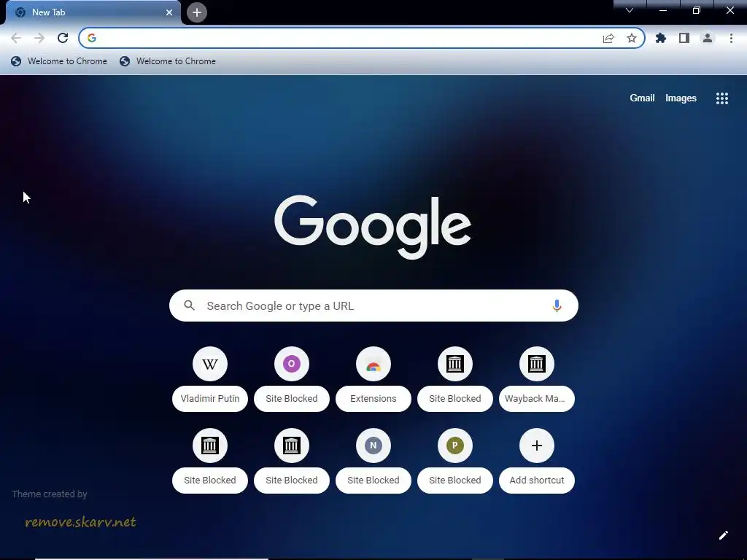Minimize the Chrome window
Viewport: 747px width, 560px height.
(663, 10)
